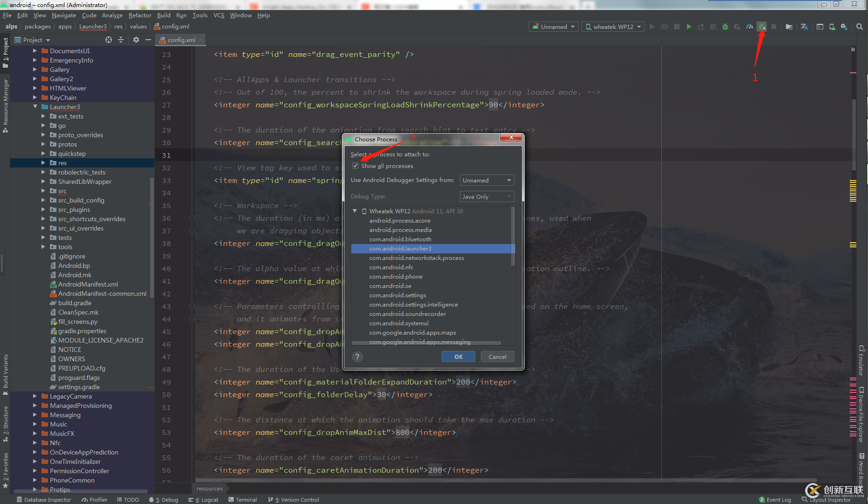Image resolution: width=868 pixels, height=504 pixels.
Task: Open the Build menu
Action: 164,15
